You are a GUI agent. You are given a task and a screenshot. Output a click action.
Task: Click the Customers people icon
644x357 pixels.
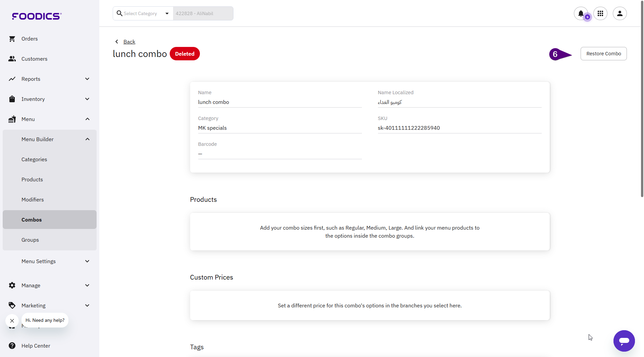click(12, 59)
